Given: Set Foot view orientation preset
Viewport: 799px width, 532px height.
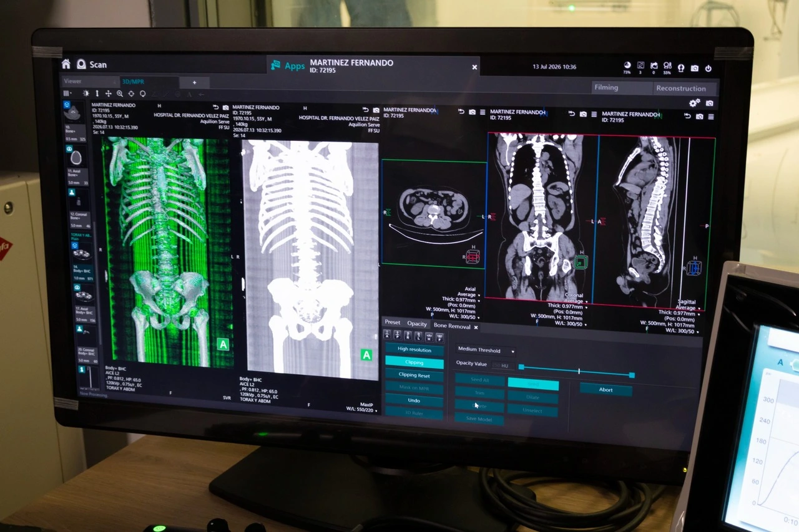Looking at the screenshot, I should pyautogui.click(x=439, y=337).
